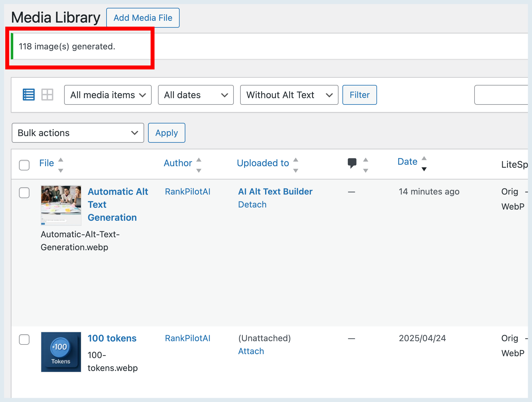Open the Without Alt Text filter dropdown
This screenshot has height=402, width=532.
tap(289, 95)
